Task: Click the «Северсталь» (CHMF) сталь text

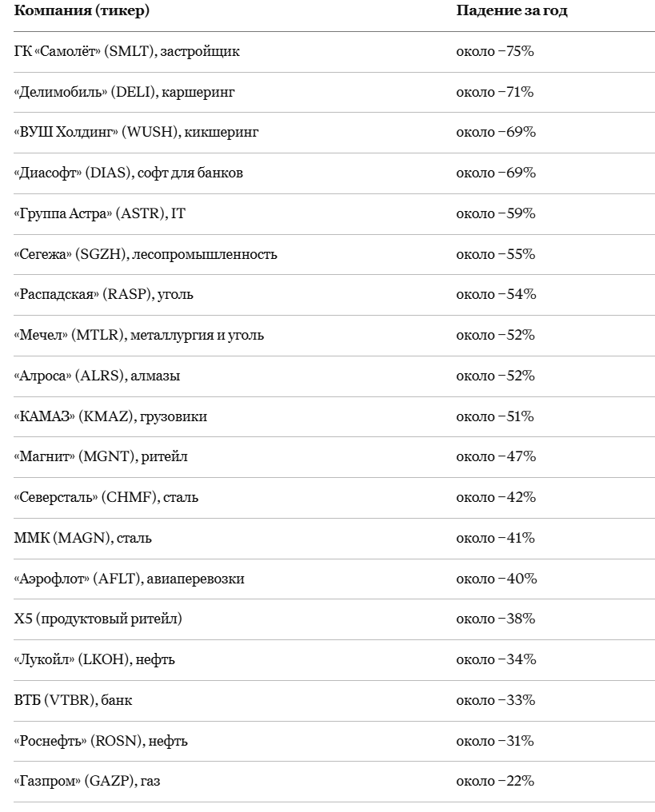Action: (106, 498)
